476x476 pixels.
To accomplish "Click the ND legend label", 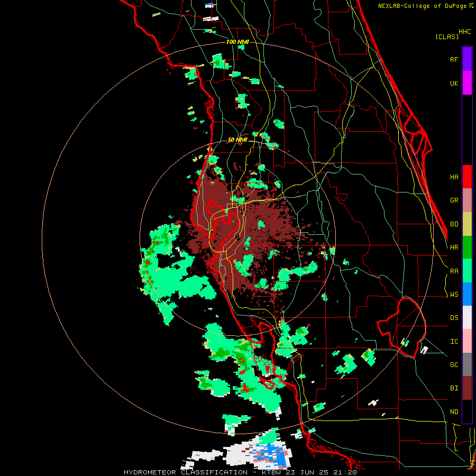I will (454, 412).
